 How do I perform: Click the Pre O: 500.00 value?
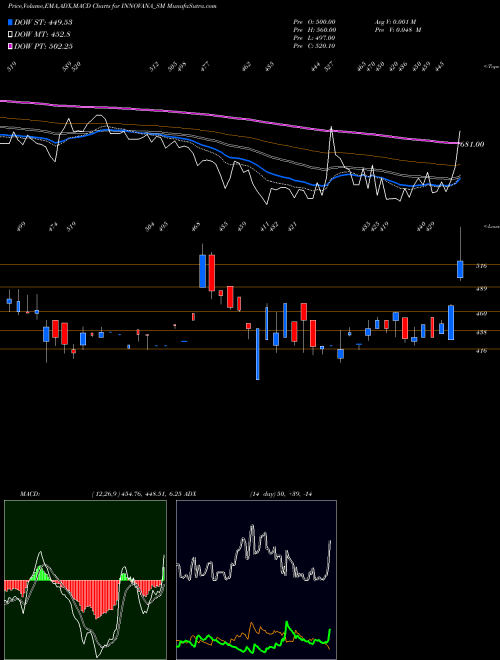tap(314, 22)
